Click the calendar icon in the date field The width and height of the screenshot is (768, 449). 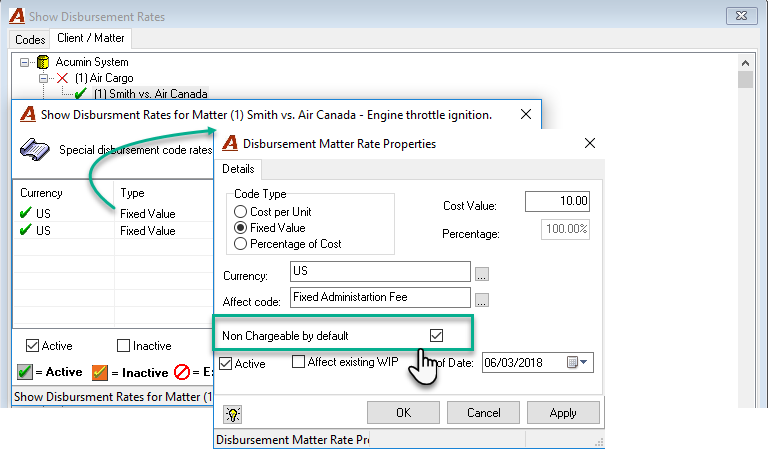point(572,362)
